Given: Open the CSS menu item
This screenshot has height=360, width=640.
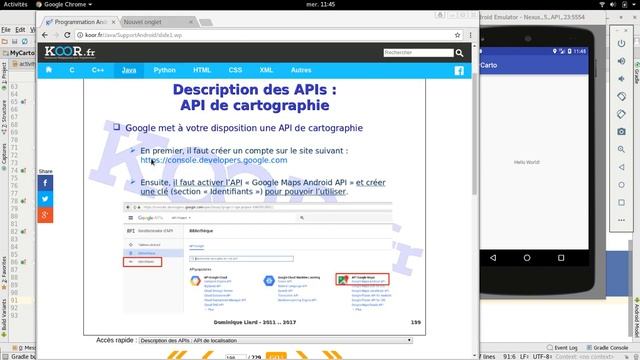Looking at the screenshot, I should pyautogui.click(x=235, y=70).
